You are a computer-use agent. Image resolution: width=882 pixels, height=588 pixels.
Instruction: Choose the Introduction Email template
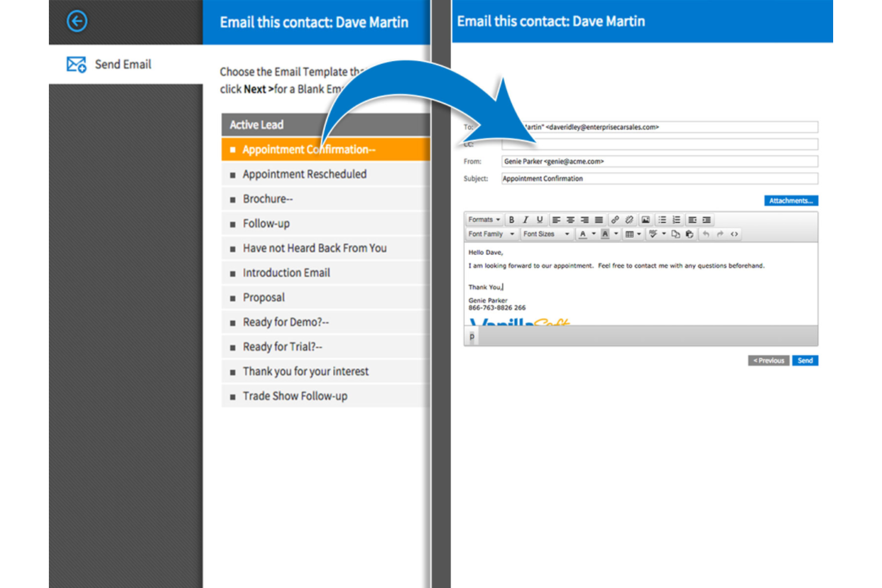[287, 272]
